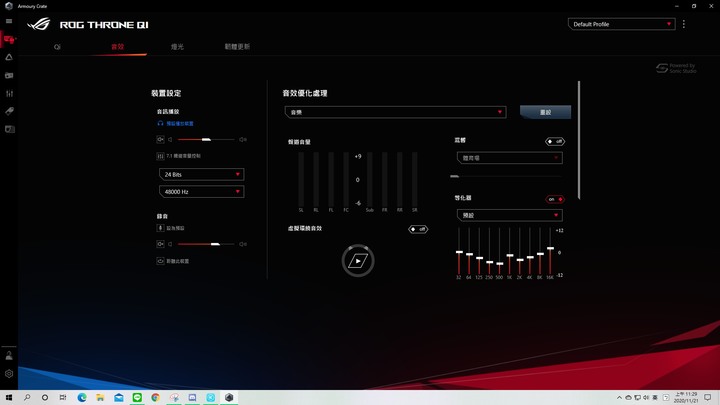Open the sliders/scenario profiles icon in sidebar
Image resolution: width=720 pixels, height=405 pixels.
[x=9, y=93]
